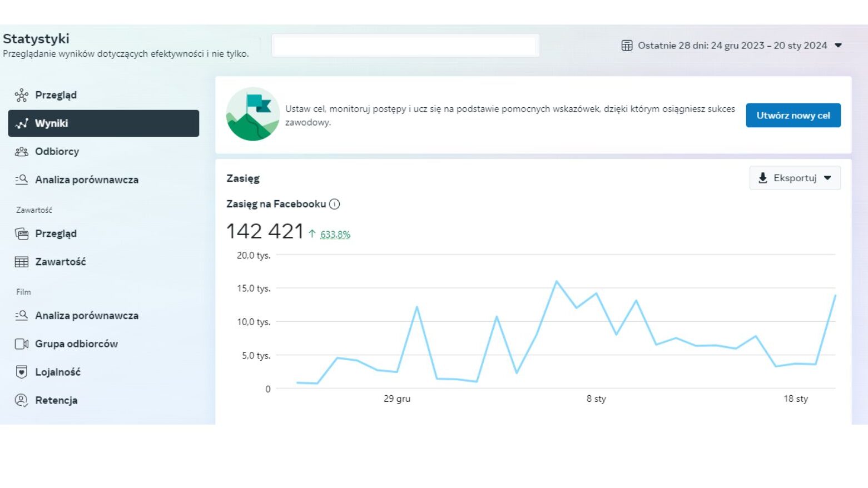This screenshot has width=868, height=488.
Task: Click the Przegląd overview icon in sidebar
Action: click(x=22, y=95)
